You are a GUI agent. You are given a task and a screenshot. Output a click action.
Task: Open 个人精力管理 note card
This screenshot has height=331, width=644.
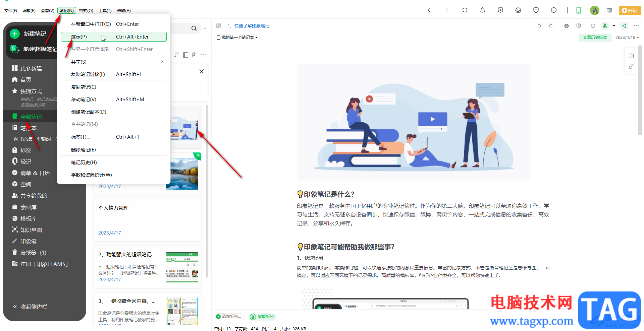click(x=147, y=220)
